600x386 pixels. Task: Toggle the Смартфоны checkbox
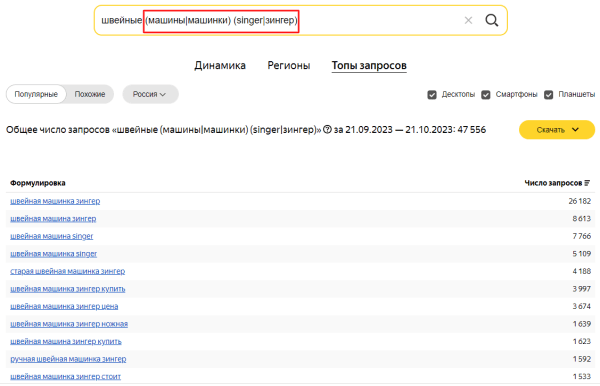pyautogui.click(x=486, y=94)
